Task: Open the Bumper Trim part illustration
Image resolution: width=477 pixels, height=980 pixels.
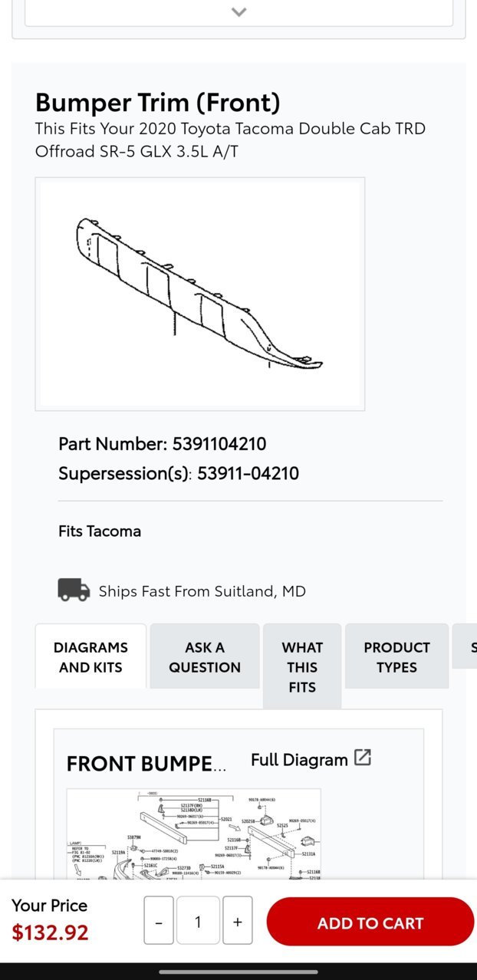Action: 199,294
